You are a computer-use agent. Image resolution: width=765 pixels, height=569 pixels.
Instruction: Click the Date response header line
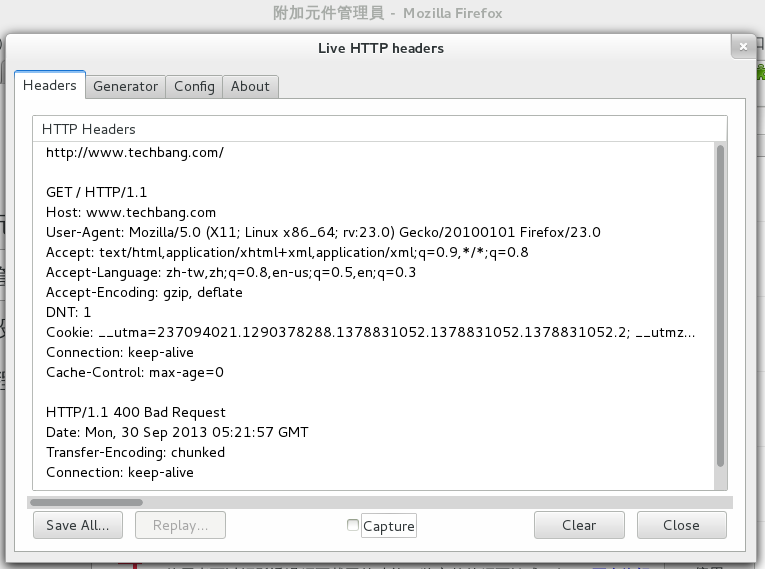pos(177,432)
